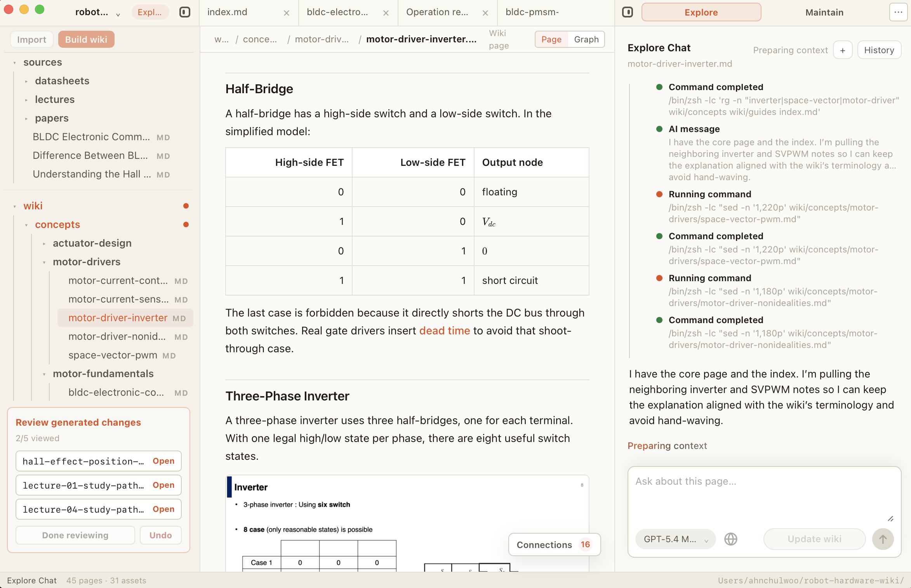Image resolution: width=911 pixels, height=588 pixels.
Task: Open Difference Between BL... source file
Action: (x=102, y=156)
